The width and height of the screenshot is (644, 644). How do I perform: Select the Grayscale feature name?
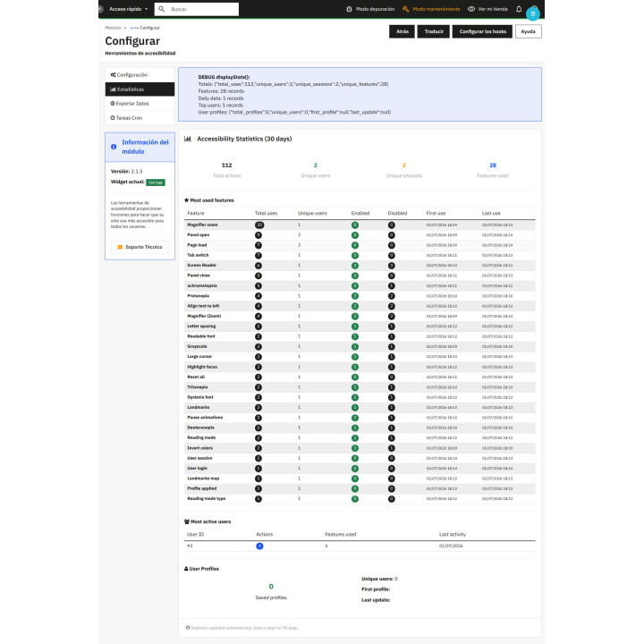pos(197,346)
